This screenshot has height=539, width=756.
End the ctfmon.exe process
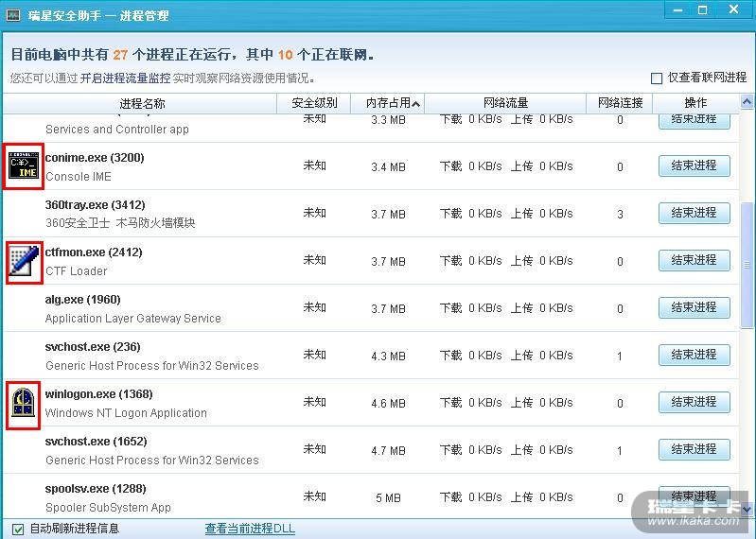(x=694, y=260)
